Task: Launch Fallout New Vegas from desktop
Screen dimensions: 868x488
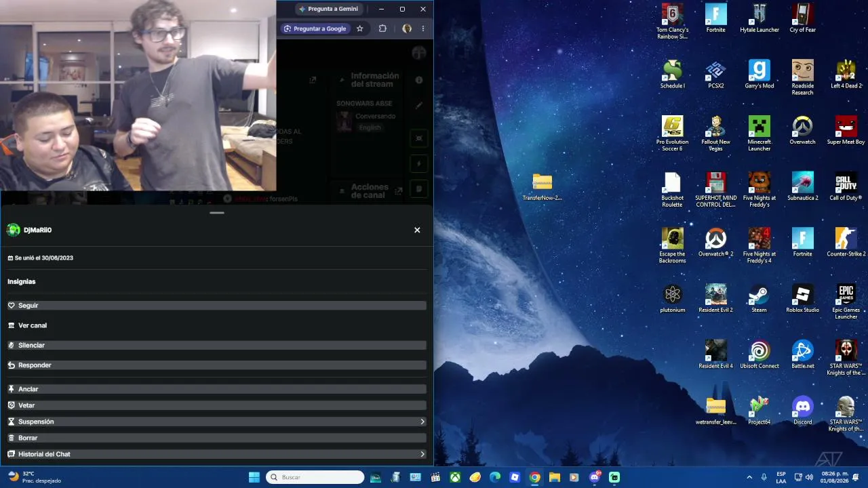Action: (x=715, y=134)
